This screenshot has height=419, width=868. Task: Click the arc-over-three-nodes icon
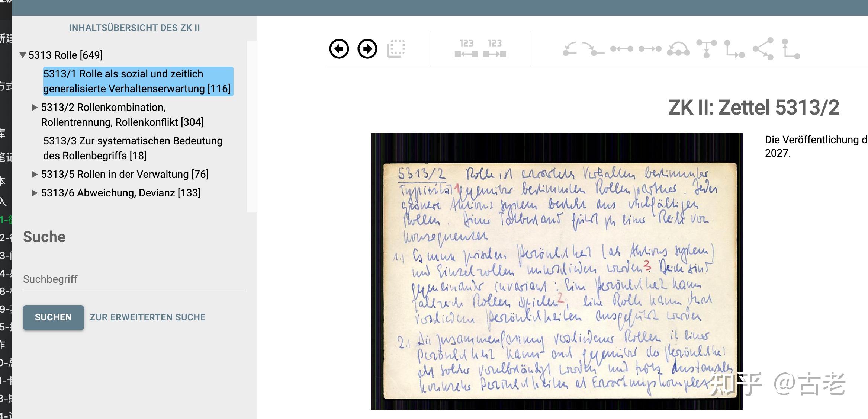tap(678, 49)
